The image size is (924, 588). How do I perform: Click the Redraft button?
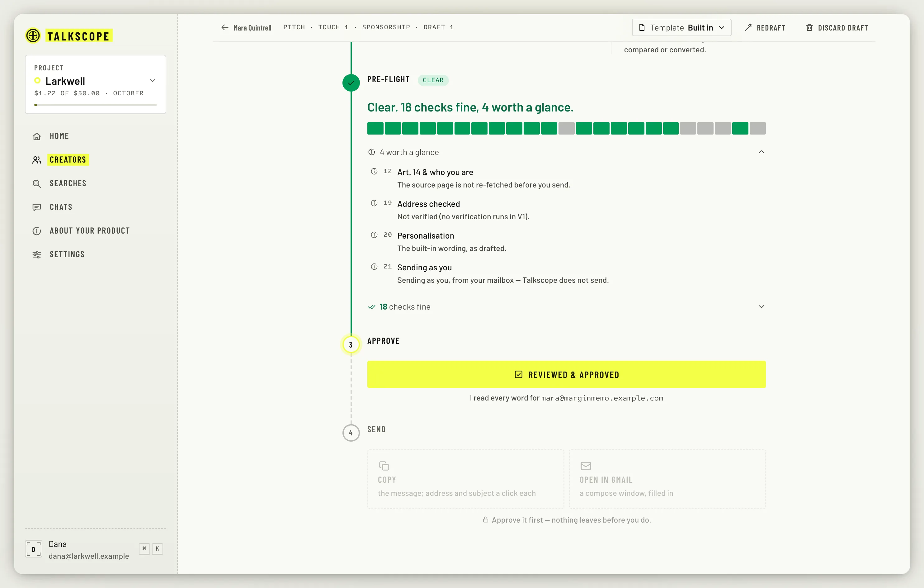pyautogui.click(x=765, y=28)
